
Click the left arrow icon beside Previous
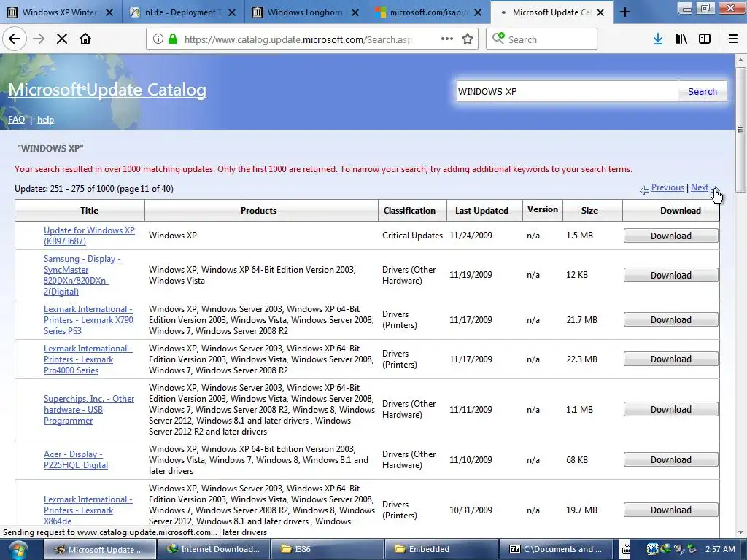(645, 190)
